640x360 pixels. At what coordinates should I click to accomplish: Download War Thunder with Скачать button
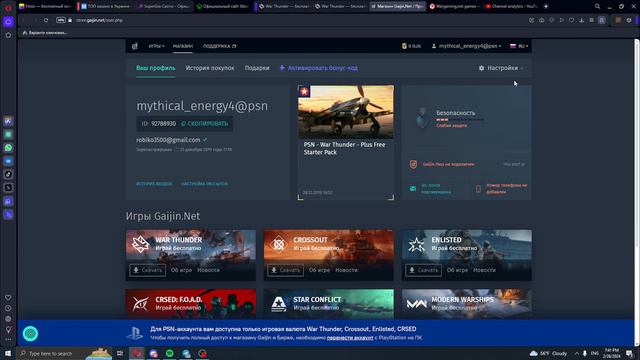(x=148, y=270)
